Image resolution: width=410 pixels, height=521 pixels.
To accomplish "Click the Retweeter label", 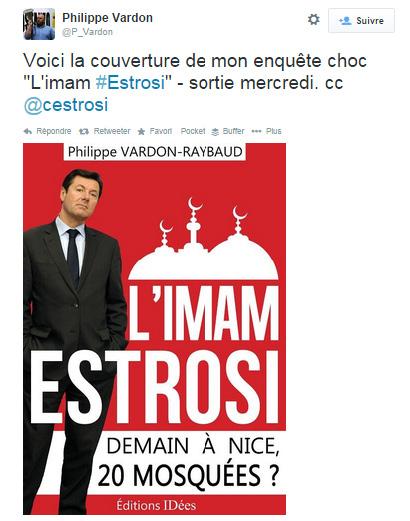I will 112,131.
